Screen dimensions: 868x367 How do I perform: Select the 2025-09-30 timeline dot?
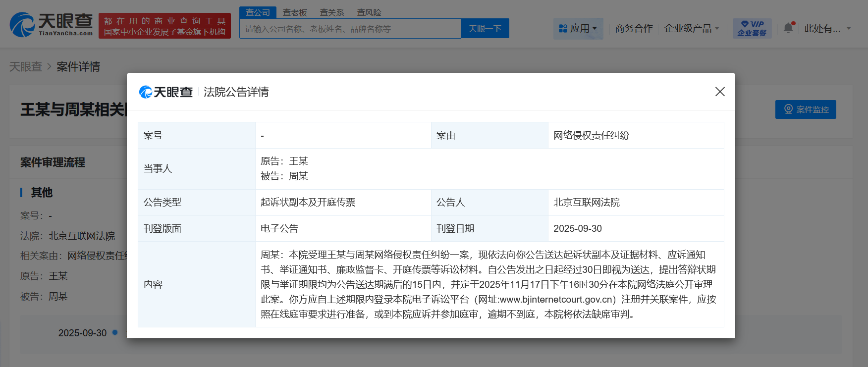pos(115,332)
